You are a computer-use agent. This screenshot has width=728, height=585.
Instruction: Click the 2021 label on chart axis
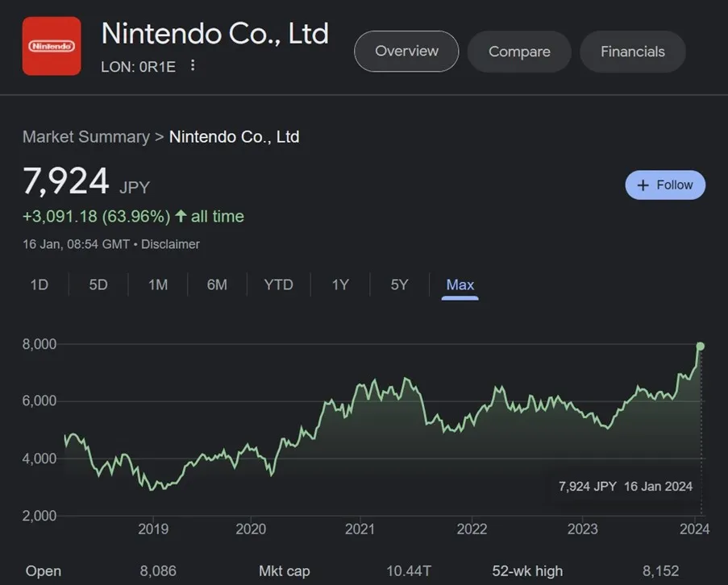[x=360, y=529]
